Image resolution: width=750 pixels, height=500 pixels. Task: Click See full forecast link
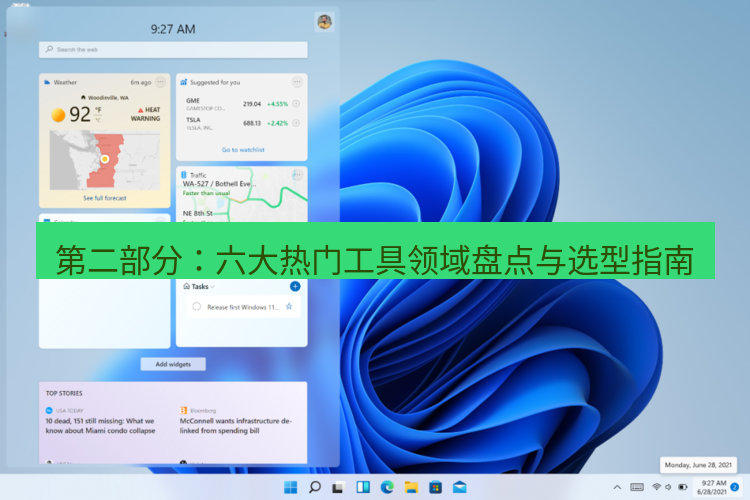pyautogui.click(x=105, y=198)
